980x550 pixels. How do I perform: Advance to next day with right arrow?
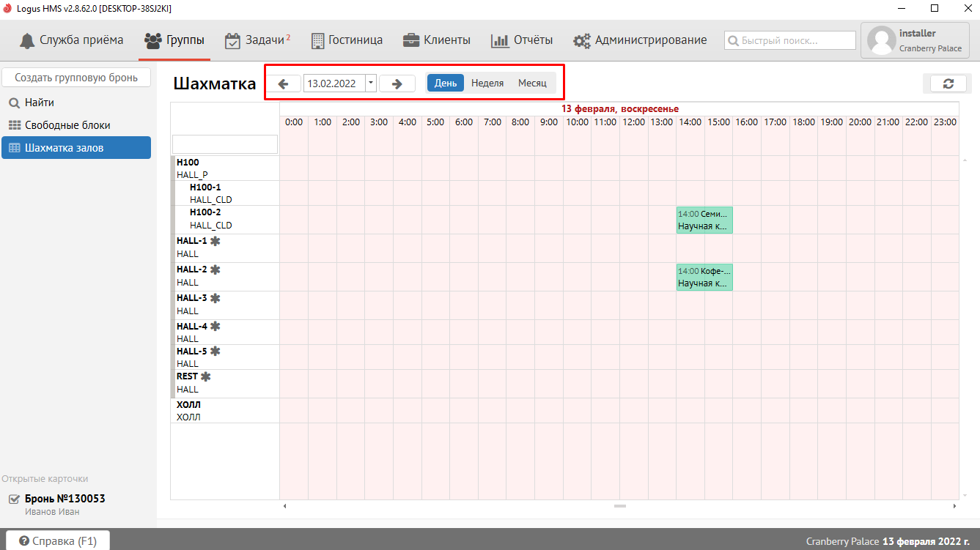tap(397, 83)
